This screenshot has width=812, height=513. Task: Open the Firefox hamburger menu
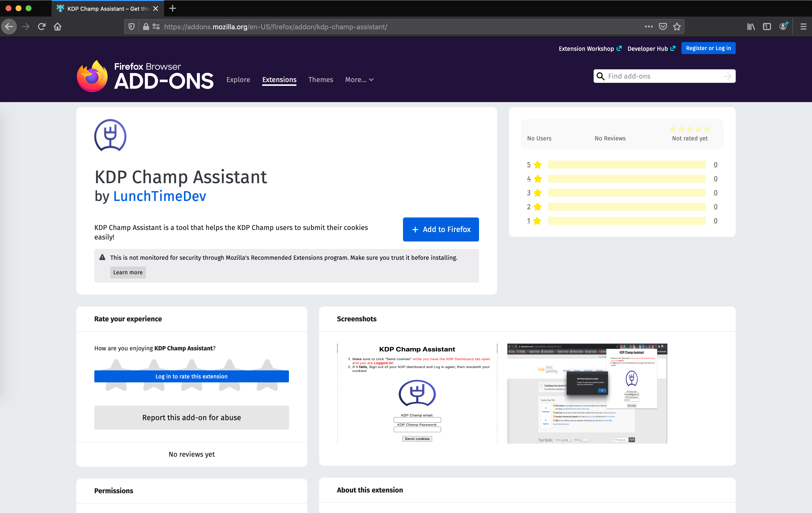(x=803, y=27)
